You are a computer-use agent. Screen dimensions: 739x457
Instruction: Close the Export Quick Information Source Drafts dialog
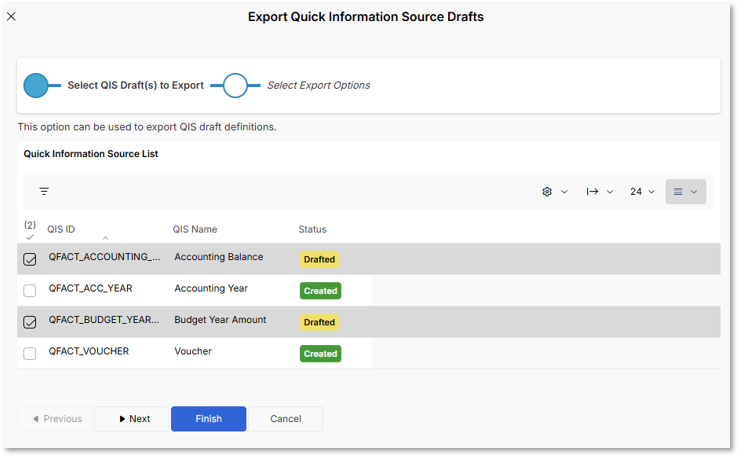coord(11,16)
